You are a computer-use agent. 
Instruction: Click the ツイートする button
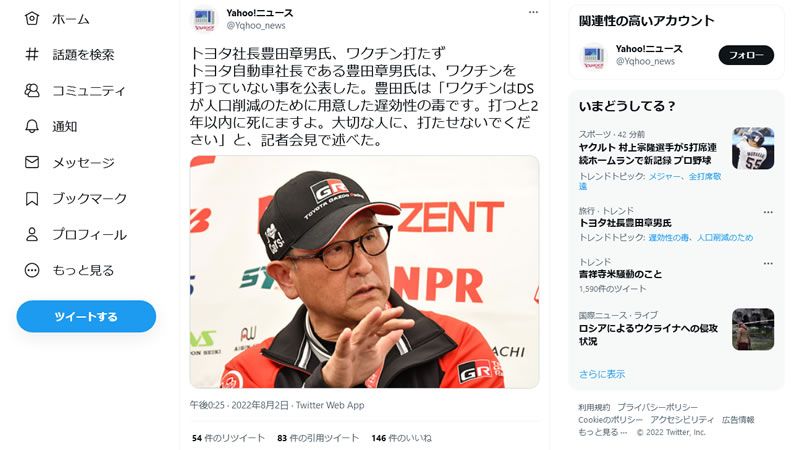(86, 316)
